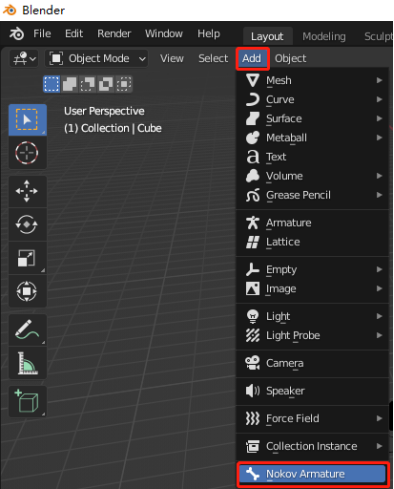Viewport: 394px width, 489px height.
Task: Open the File menu
Action: pyautogui.click(x=42, y=34)
